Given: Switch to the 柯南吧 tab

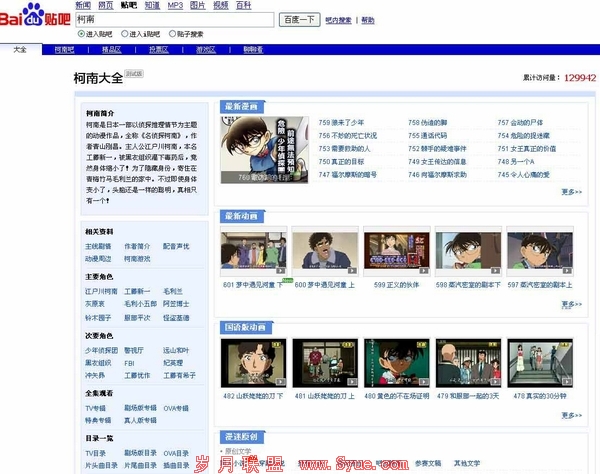Looking at the screenshot, I should coord(64,49).
